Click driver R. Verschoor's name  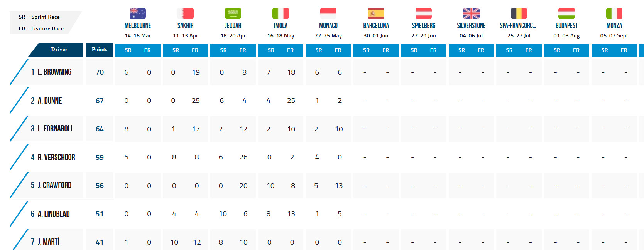pyautogui.click(x=53, y=157)
